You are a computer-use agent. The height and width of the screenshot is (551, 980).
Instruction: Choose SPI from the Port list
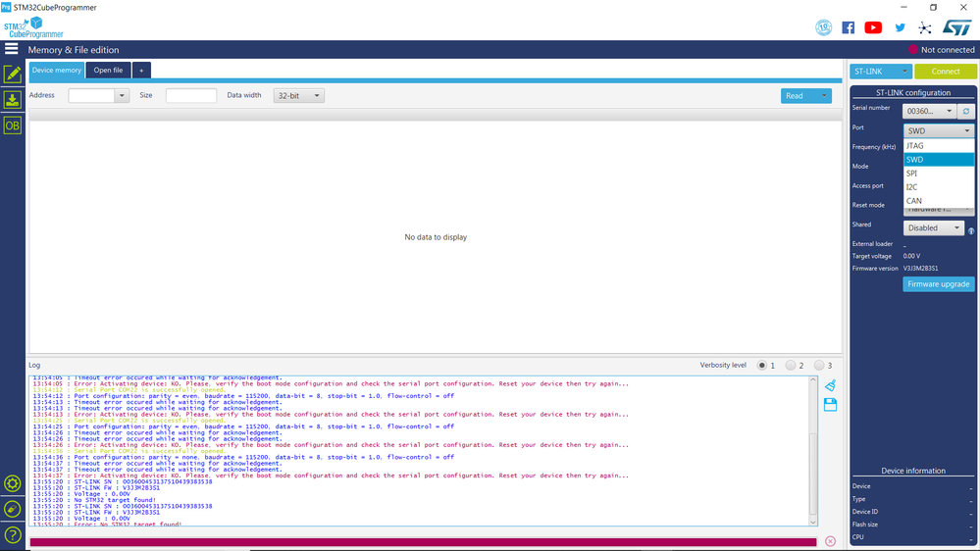coord(939,174)
